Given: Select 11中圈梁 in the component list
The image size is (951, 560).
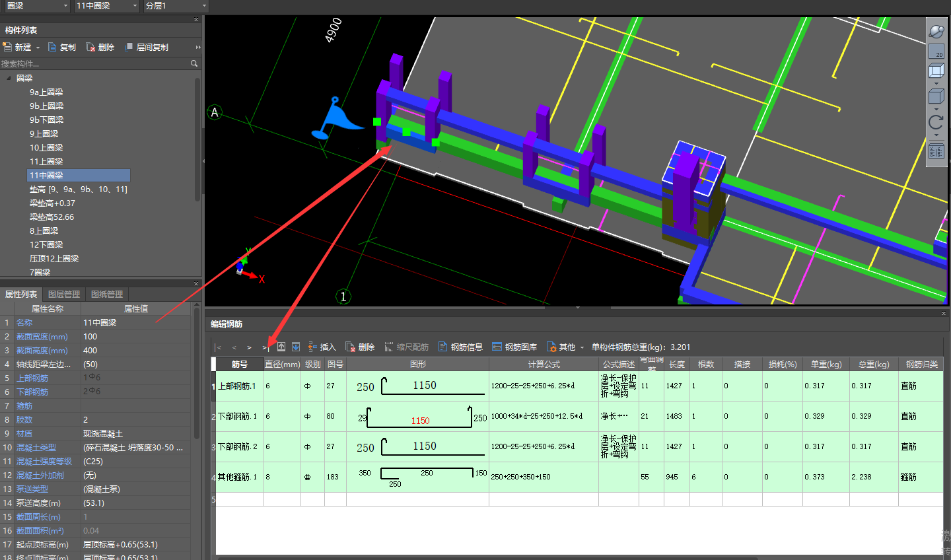Looking at the screenshot, I should click(79, 176).
